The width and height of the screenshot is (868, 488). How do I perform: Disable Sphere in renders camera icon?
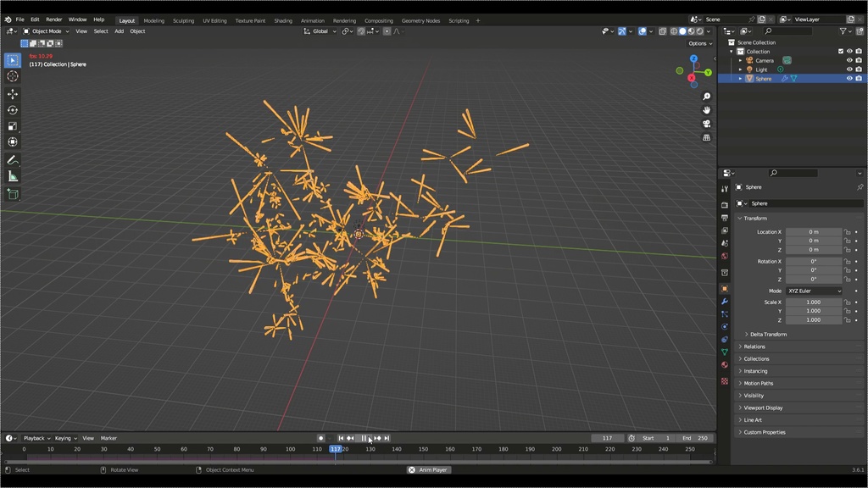[x=859, y=79]
